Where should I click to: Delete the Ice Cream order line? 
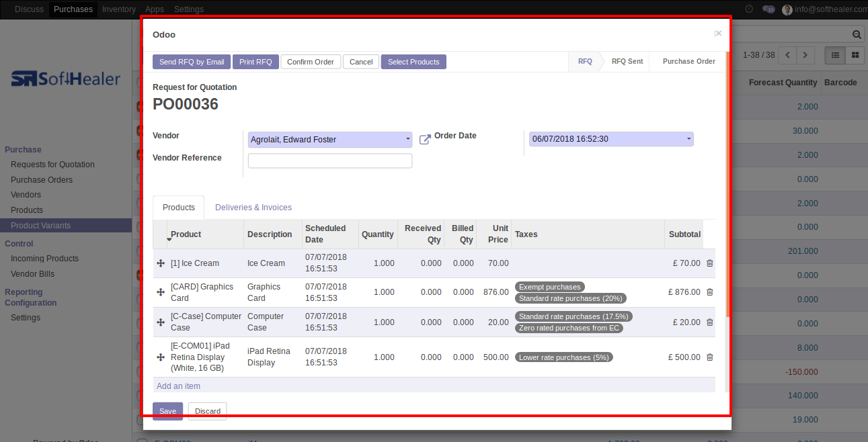point(709,263)
